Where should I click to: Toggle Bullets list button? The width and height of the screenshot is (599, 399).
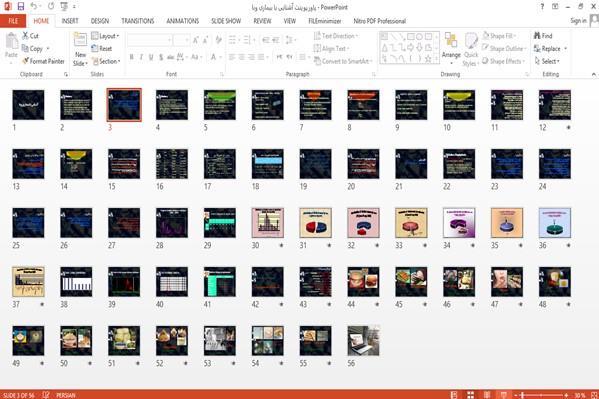[x=233, y=40]
